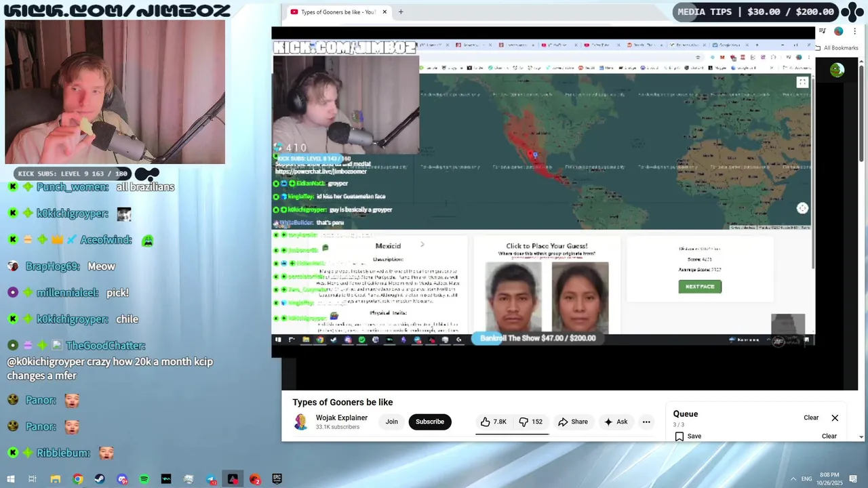Open the Chrome media control icon
The width and height of the screenshot is (868, 488).
[823, 31]
